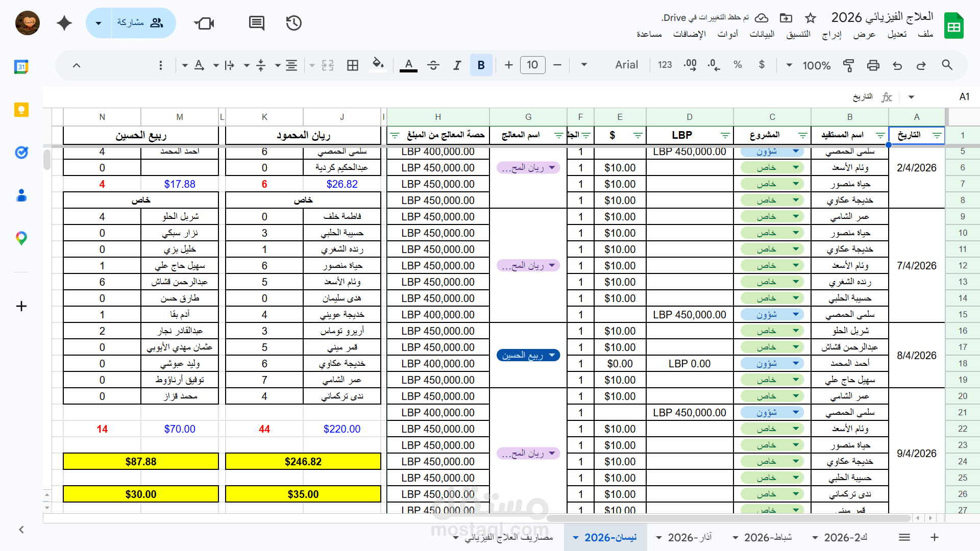Hide the menus with up chevron
Viewport: 980px width, 551px height.
point(77,65)
